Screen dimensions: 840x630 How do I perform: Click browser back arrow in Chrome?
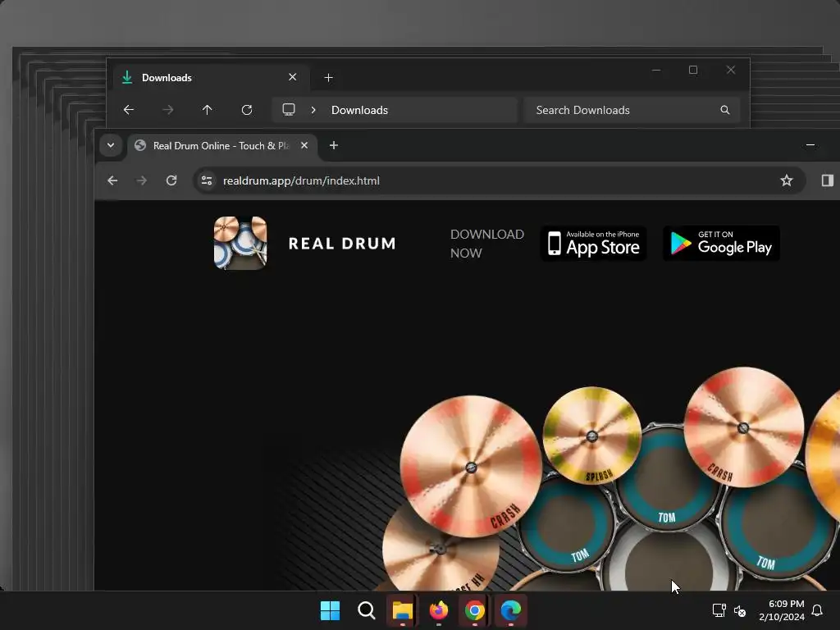click(x=112, y=180)
